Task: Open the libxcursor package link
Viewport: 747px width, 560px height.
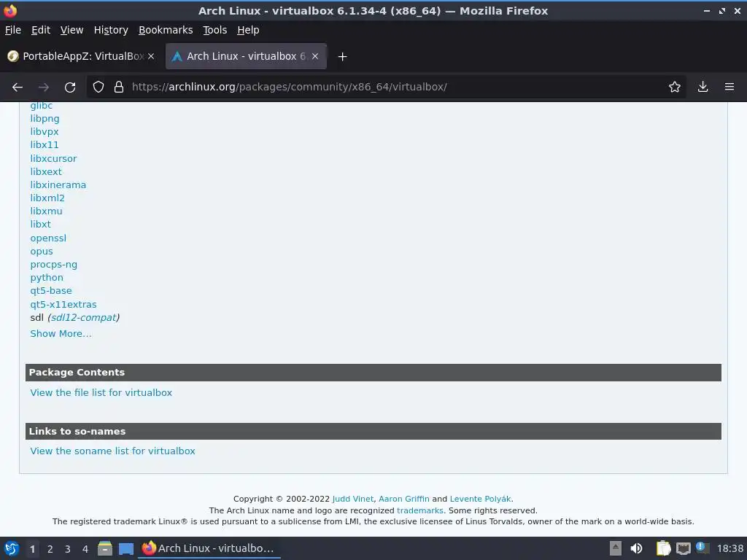Action: click(53, 158)
